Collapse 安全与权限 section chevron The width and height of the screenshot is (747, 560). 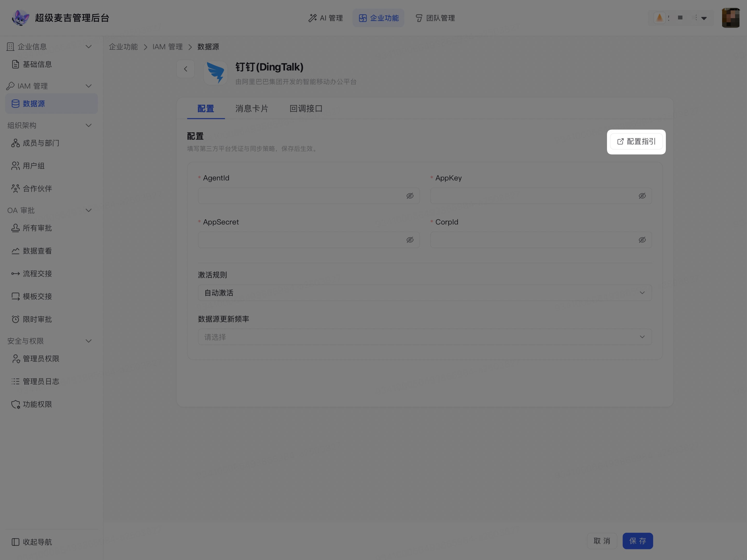[x=89, y=341]
